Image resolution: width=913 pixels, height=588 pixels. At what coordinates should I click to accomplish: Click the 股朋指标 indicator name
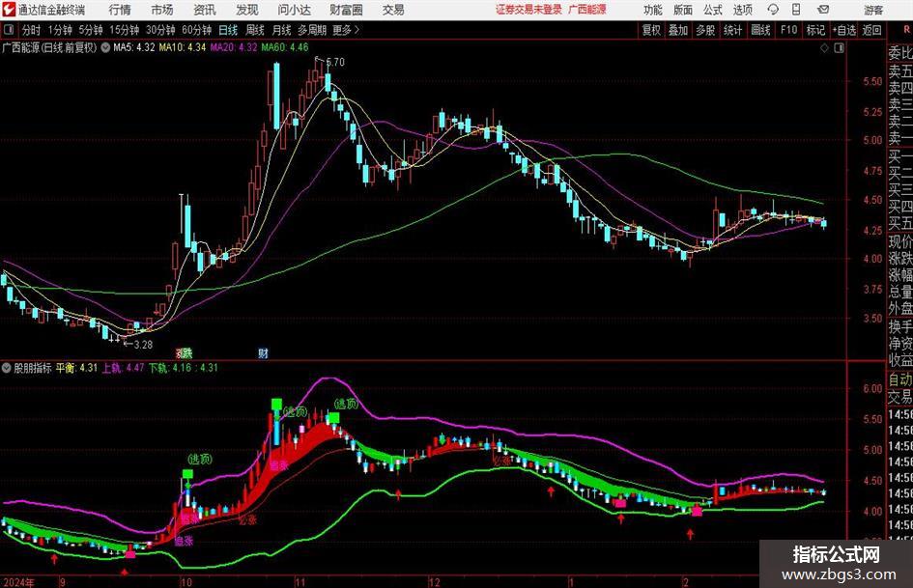[x=33, y=368]
